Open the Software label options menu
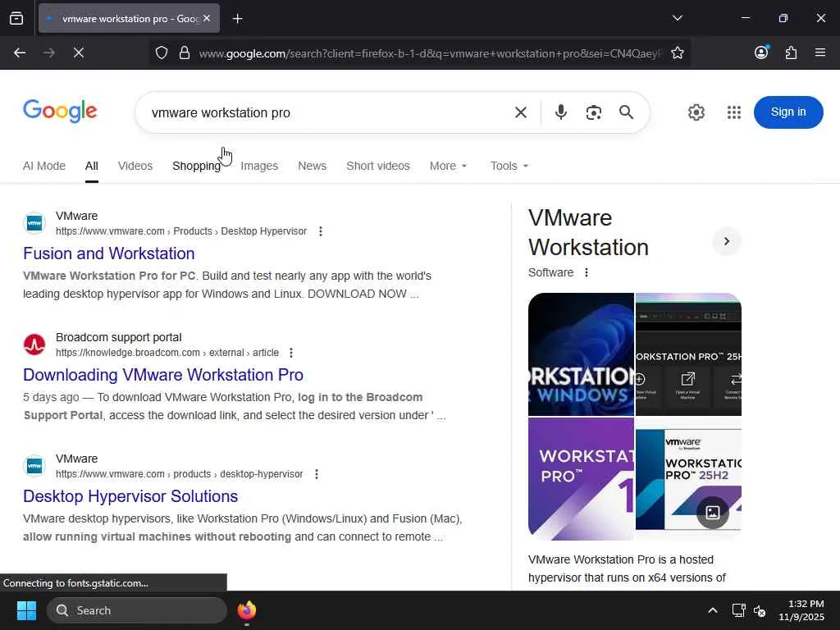This screenshot has width=840, height=630. (x=587, y=272)
